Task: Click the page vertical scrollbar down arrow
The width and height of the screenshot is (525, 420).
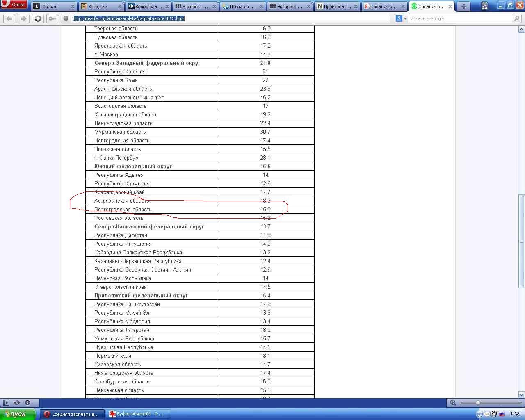Action: click(522, 395)
